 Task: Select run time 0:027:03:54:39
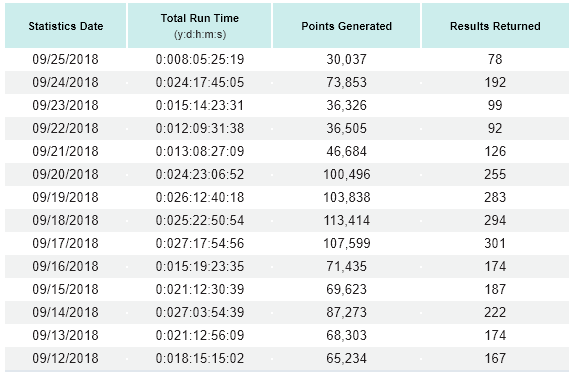coord(200,312)
